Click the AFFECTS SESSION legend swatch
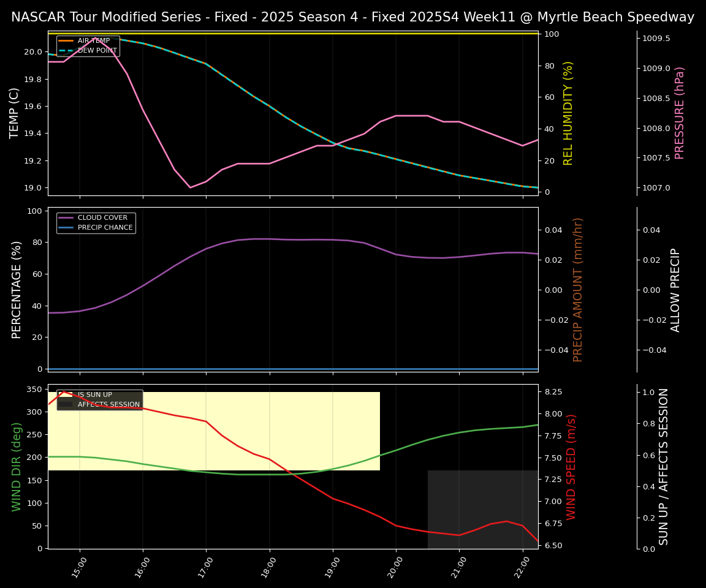Screen dimensions: 706x588 pos(66,404)
